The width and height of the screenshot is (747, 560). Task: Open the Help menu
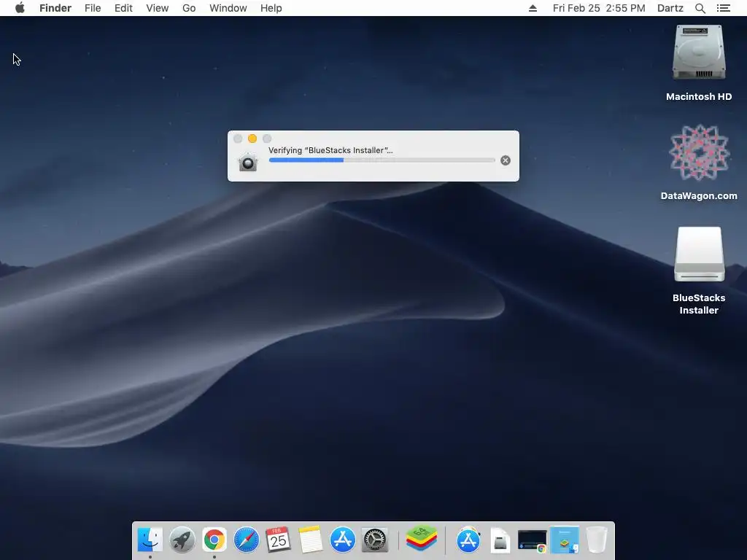271,8
